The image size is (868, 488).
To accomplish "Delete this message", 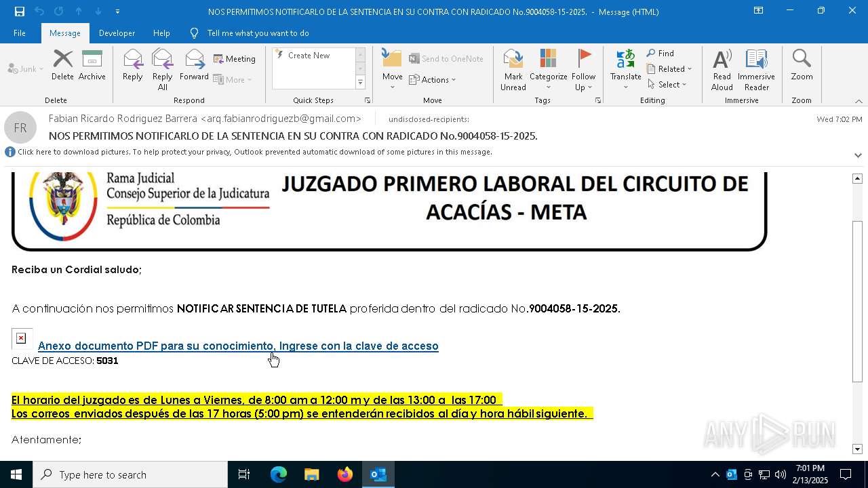I will [x=62, y=65].
